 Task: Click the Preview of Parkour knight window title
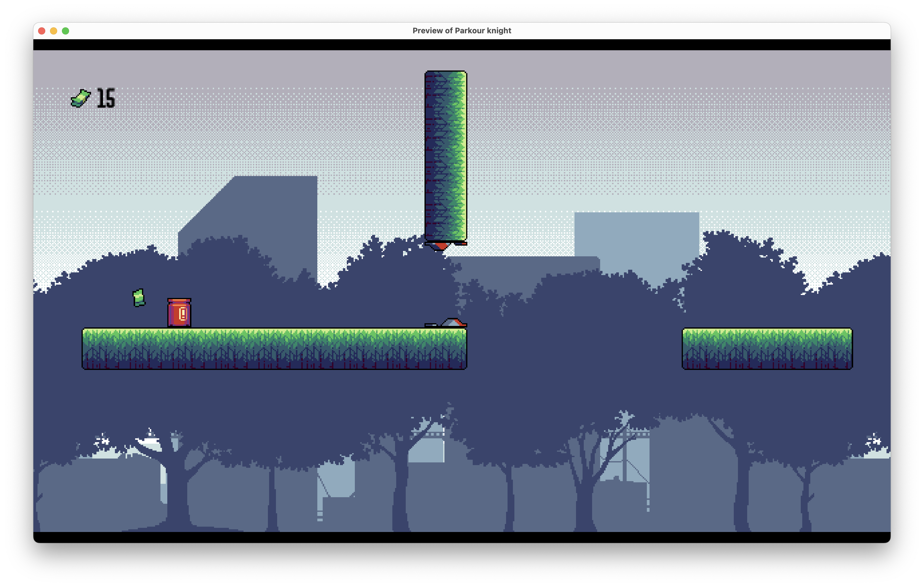coord(462,31)
